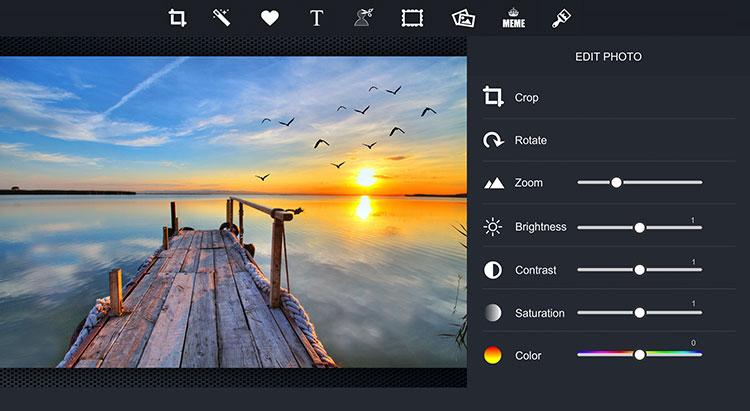Image resolution: width=750 pixels, height=411 pixels.
Task: Click the Brightness slider handle
Action: click(640, 228)
